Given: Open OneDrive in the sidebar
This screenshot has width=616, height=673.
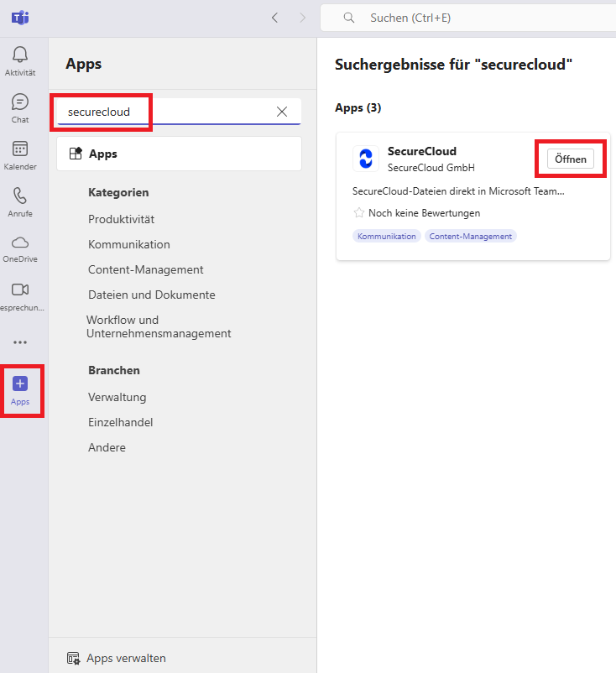Looking at the screenshot, I should (x=20, y=249).
